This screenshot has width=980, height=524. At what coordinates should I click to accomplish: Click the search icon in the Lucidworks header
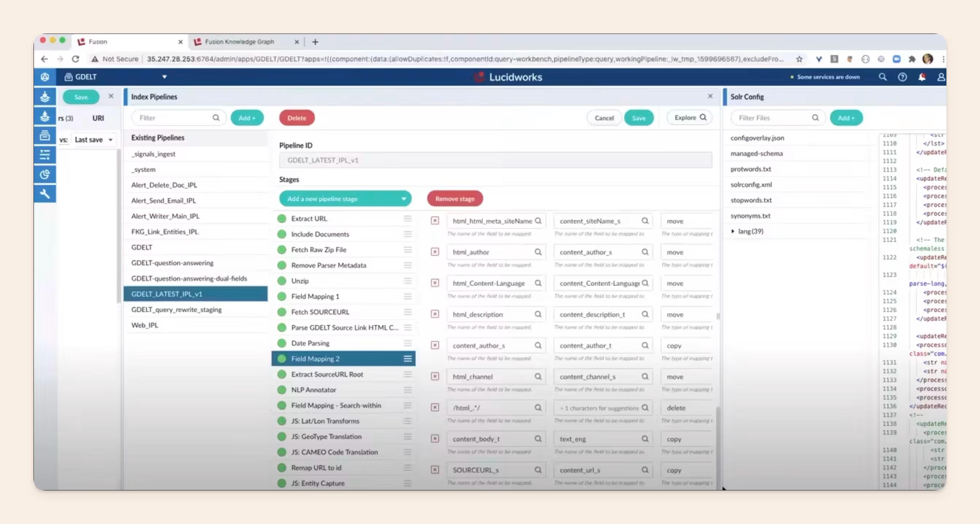[883, 77]
